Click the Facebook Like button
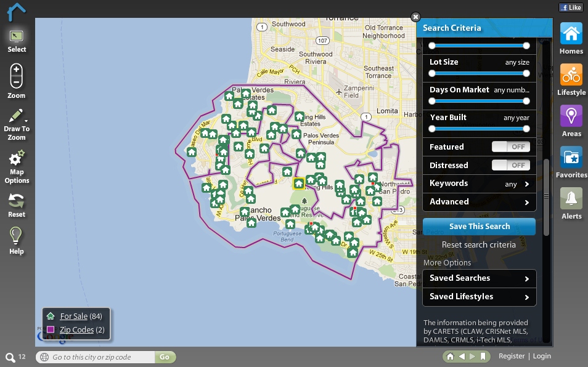Image resolution: width=588 pixels, height=367 pixels. [x=571, y=7]
